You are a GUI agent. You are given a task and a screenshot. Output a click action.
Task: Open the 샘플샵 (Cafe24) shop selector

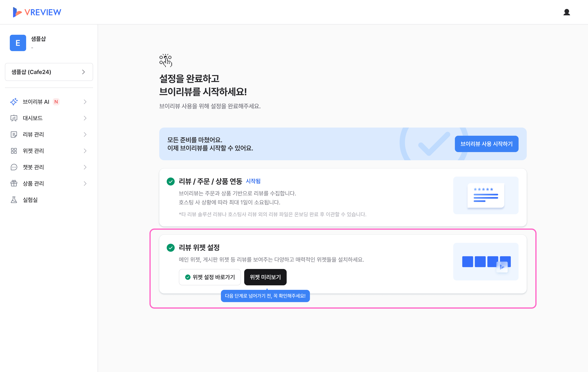(x=49, y=72)
